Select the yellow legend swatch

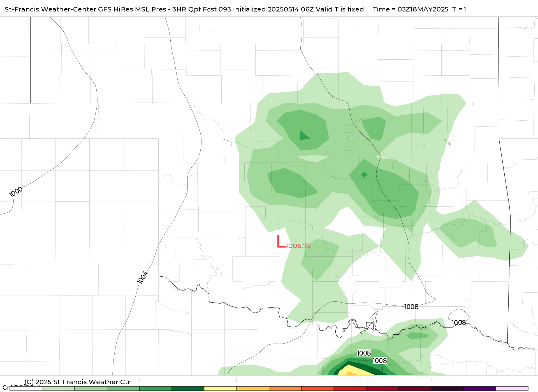tap(220, 389)
